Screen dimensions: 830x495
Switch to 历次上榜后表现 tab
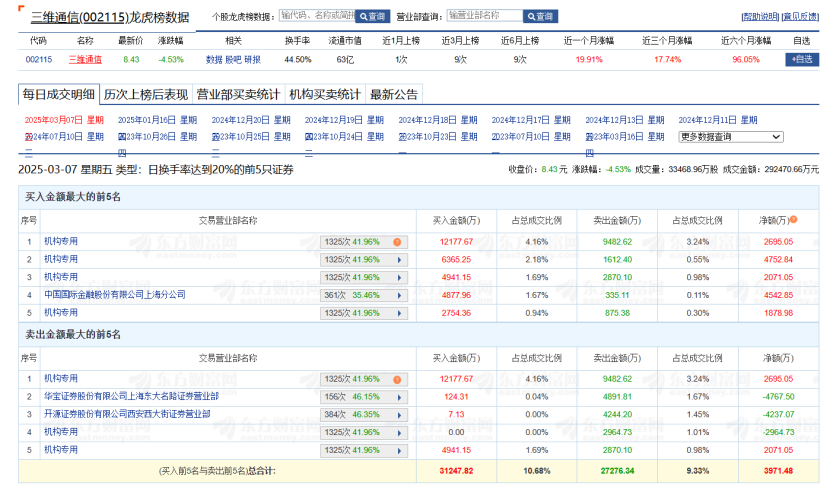click(146, 95)
